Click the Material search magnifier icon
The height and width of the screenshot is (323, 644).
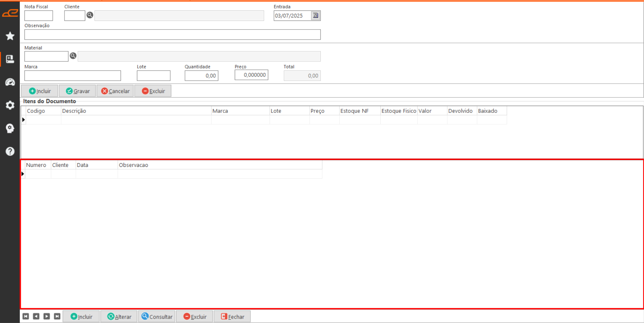(x=73, y=56)
